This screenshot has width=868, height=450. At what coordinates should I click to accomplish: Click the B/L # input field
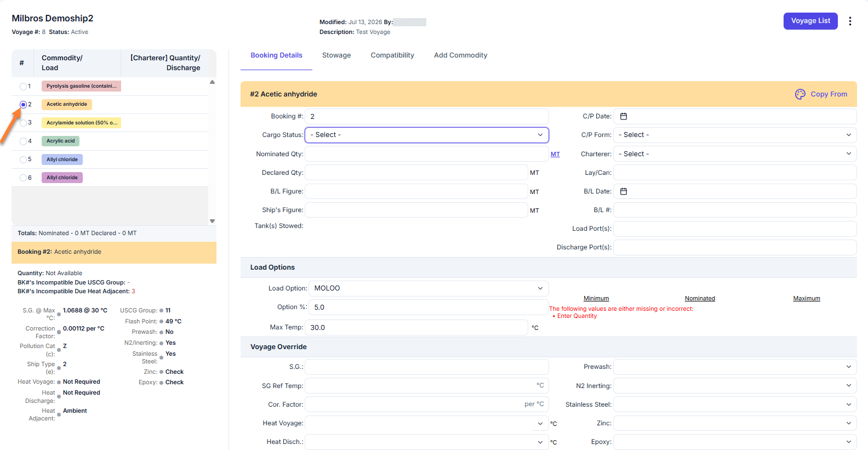[735, 210]
